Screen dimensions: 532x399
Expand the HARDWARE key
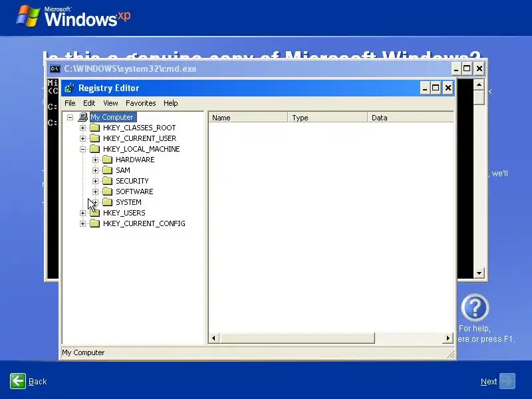click(95, 160)
